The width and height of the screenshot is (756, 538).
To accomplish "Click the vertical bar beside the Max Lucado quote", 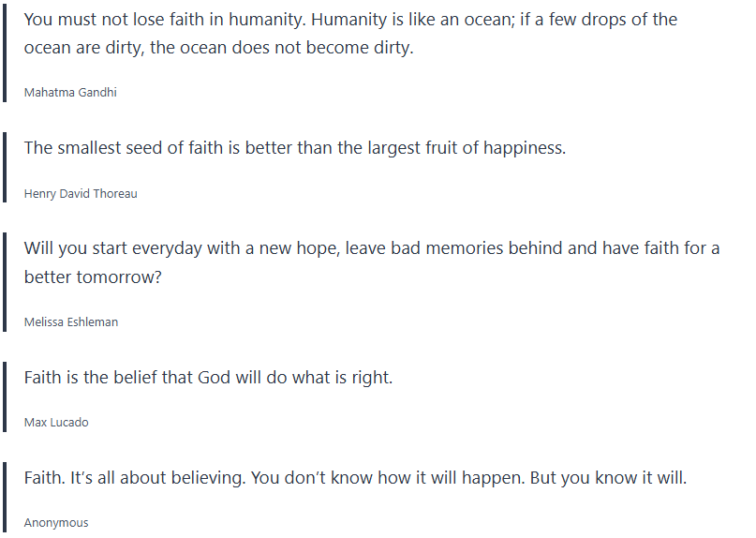I will click(6, 396).
